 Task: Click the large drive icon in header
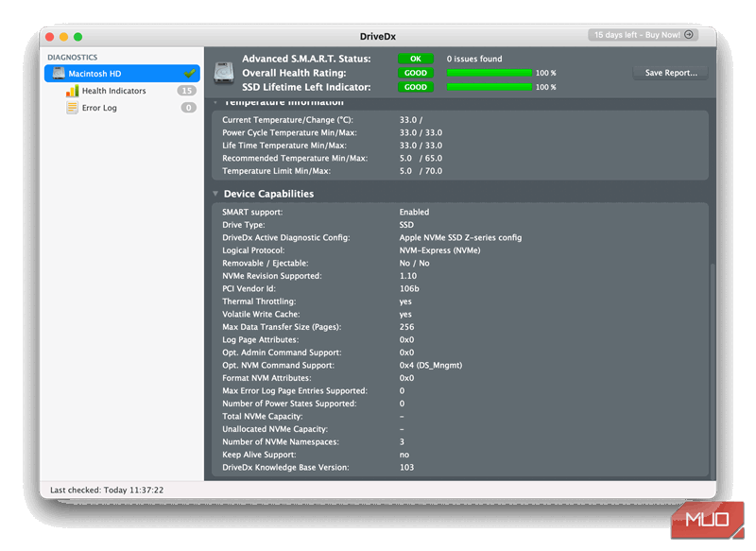(x=224, y=73)
